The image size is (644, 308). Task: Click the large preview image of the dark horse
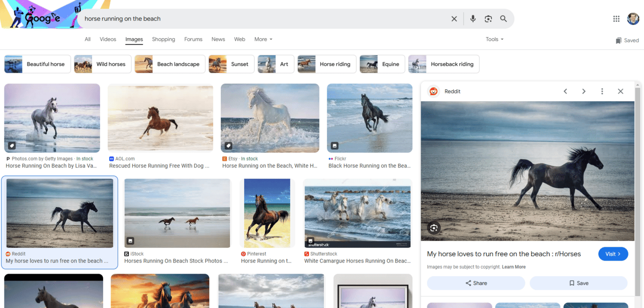pyautogui.click(x=527, y=171)
